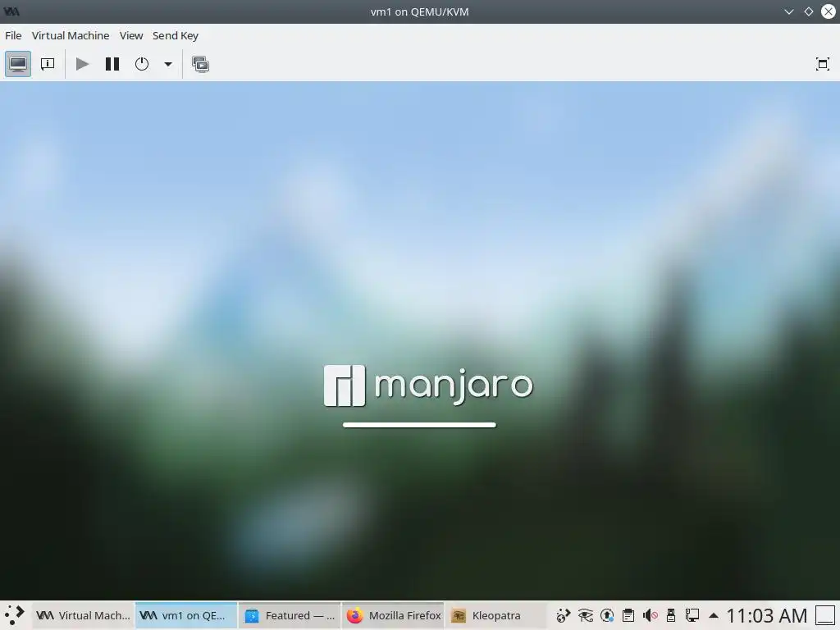The image size is (840, 630).
Task: Open the globe arrow tray icon
Action: pyautogui.click(x=563, y=615)
